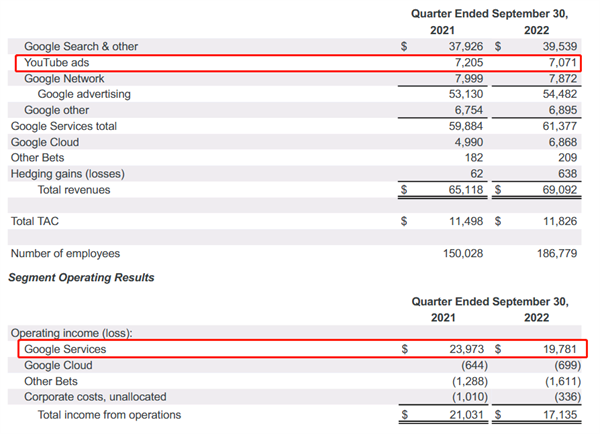Select the 'Number of employees' label
The width and height of the screenshot is (600, 434).
tap(65, 253)
